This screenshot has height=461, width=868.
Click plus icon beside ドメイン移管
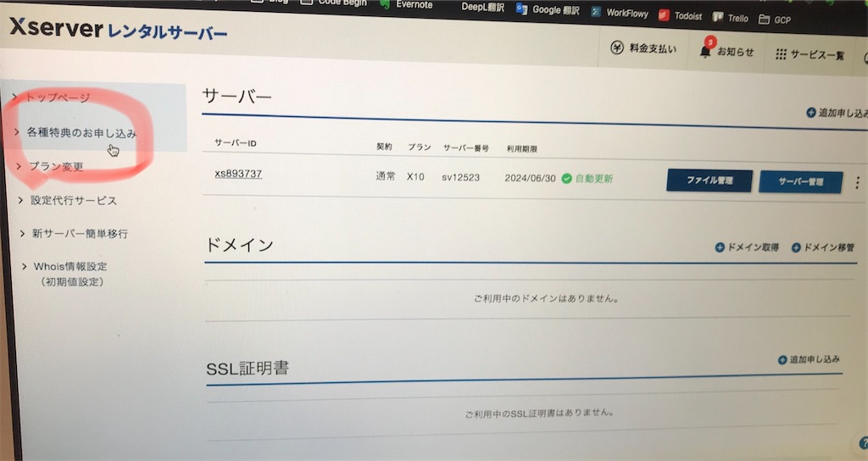(796, 247)
